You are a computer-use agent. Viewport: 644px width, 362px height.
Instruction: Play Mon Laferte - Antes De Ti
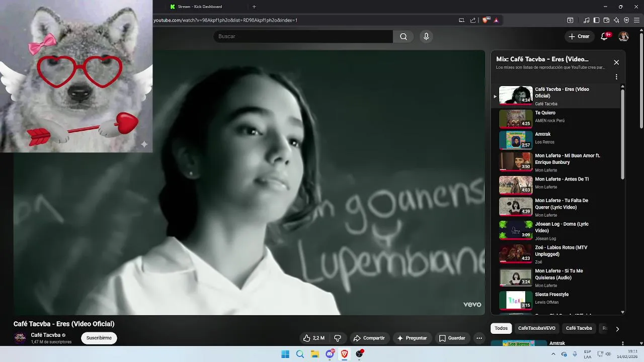coord(556,185)
